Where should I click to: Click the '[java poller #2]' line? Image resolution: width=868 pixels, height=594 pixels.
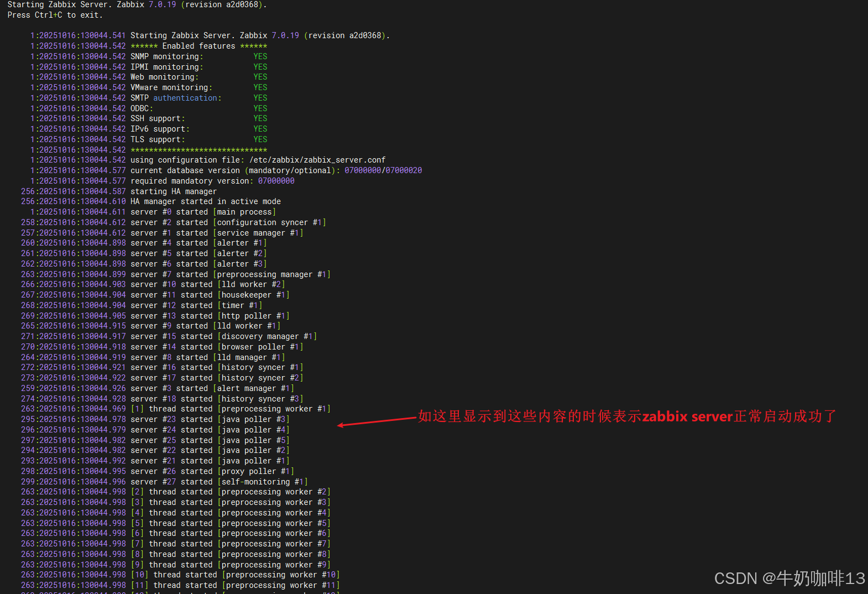(155, 450)
